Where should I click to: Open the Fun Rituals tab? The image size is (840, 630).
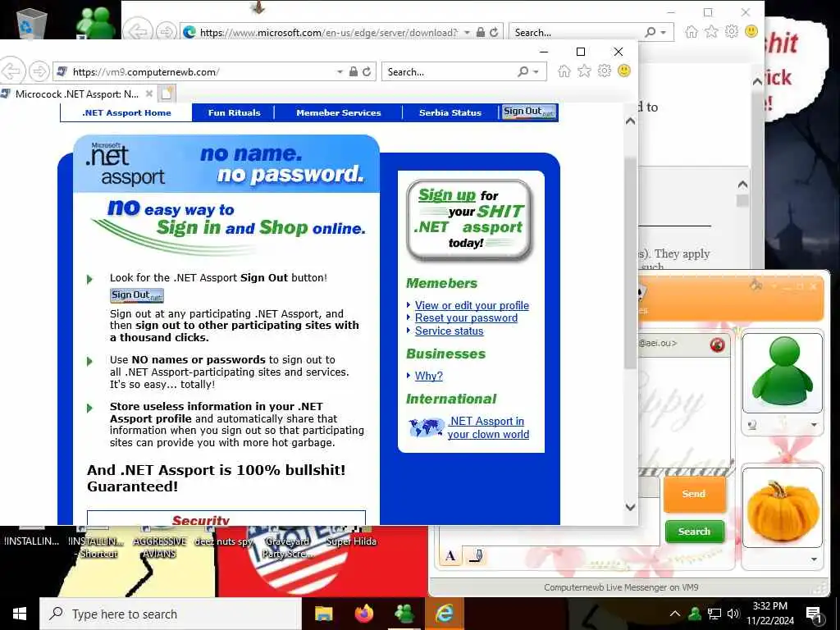[x=234, y=112]
